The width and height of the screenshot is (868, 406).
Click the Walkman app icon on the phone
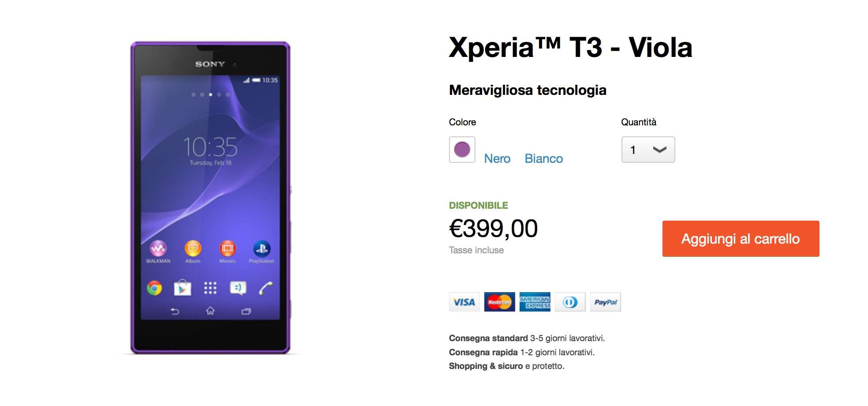[158, 249]
